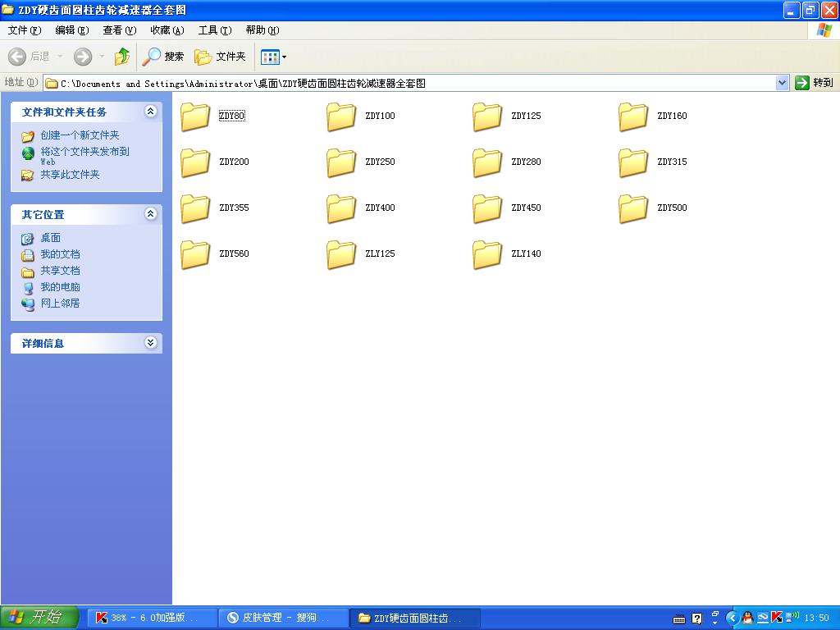The width and height of the screenshot is (840, 630).
Task: Expand hidden tray icons arrow
Action: 732,619
